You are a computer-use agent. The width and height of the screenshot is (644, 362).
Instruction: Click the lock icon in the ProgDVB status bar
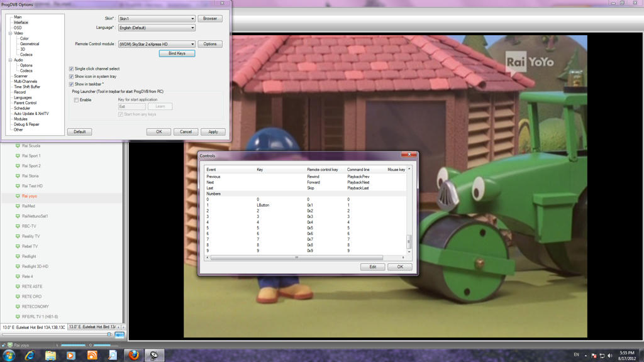tap(4, 345)
